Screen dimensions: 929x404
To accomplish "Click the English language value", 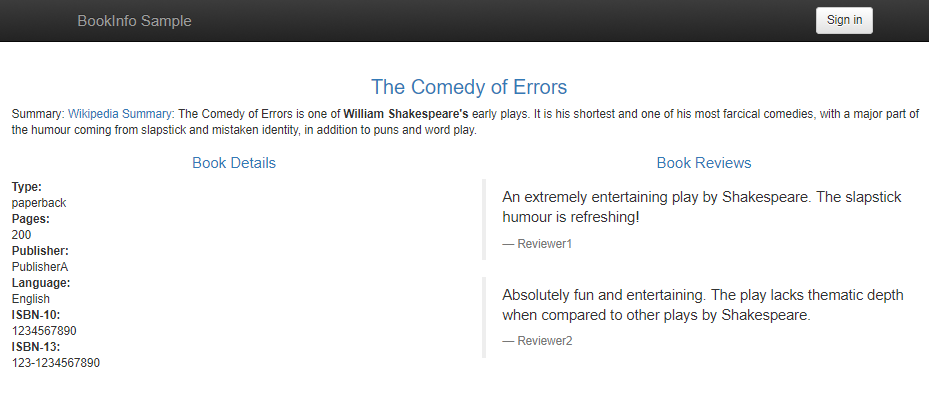I will 31,299.
